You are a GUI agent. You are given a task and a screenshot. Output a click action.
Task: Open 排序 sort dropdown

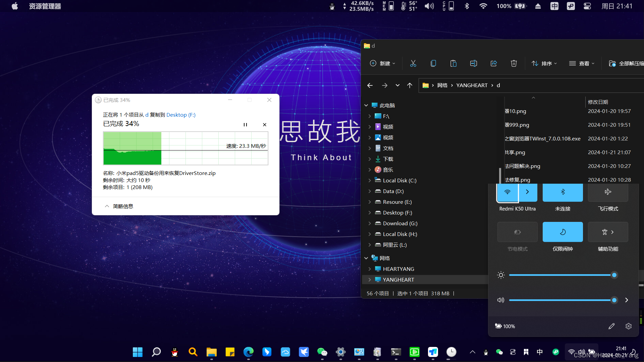tap(544, 63)
